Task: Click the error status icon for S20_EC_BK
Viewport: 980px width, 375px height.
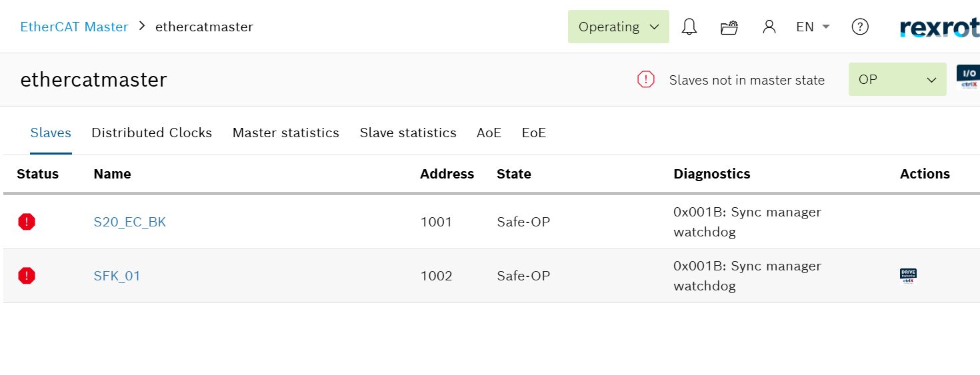Action: click(x=27, y=222)
